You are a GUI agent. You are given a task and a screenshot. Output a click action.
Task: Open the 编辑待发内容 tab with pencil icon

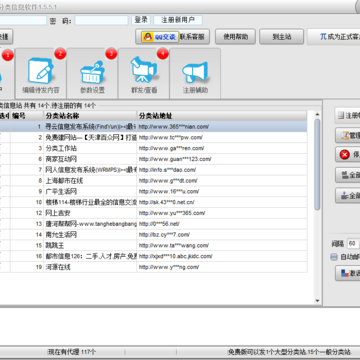pos(41,73)
